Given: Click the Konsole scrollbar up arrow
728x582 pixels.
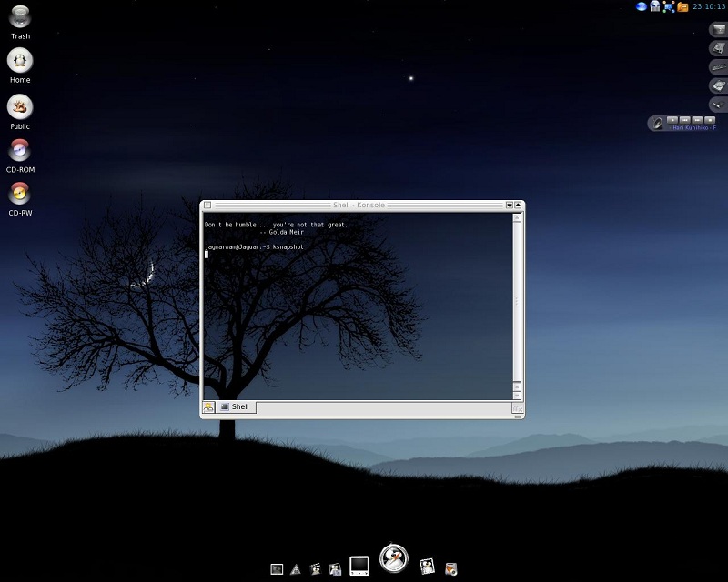Looking at the screenshot, I should coord(517,218).
